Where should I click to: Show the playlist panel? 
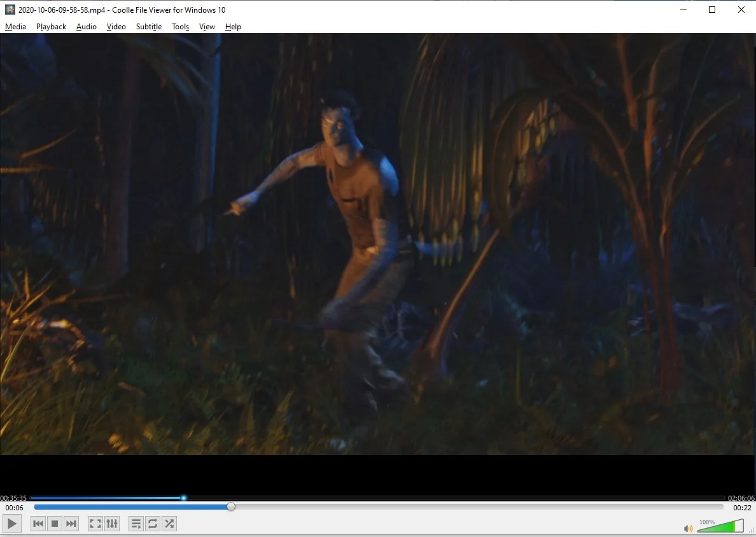(x=136, y=524)
